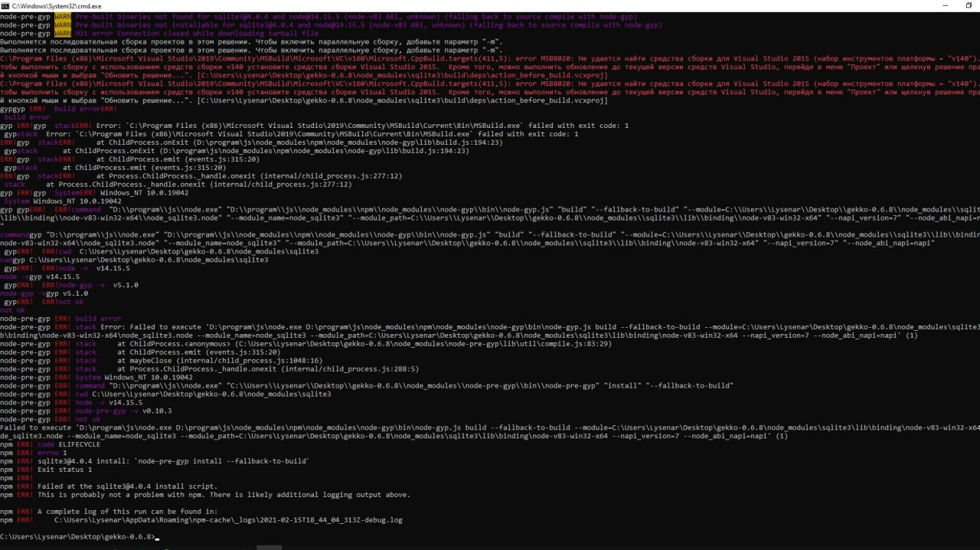Click the 'node-pre-gyp ERR! not ok' line

tap(51, 419)
